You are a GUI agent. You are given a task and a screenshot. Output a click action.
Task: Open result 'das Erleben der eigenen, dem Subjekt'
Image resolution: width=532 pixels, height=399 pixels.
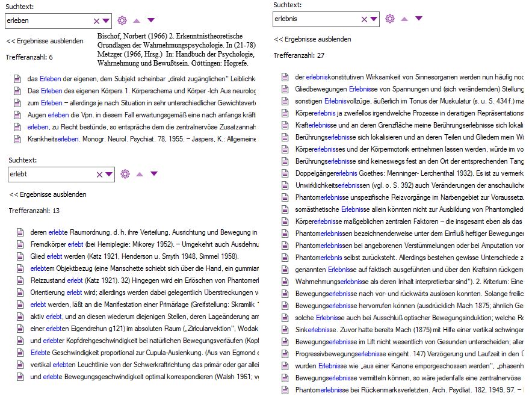pyautogui.click(x=141, y=79)
